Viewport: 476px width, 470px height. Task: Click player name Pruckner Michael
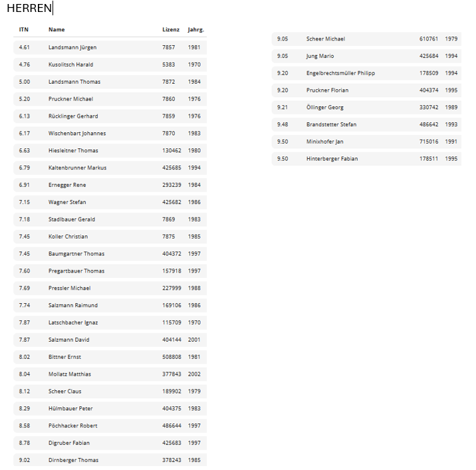pyautogui.click(x=70, y=99)
